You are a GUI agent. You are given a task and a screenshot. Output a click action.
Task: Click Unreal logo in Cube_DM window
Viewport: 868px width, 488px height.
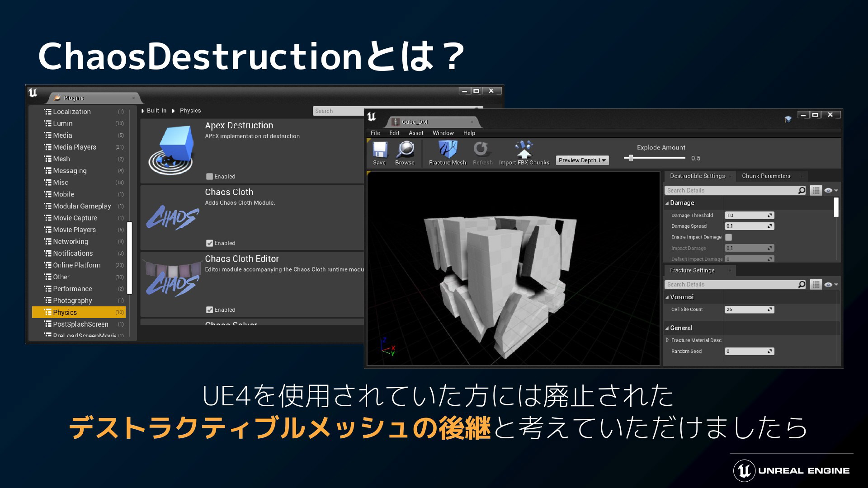point(372,117)
